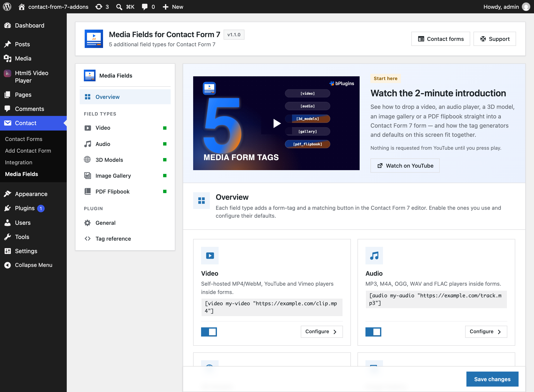Click the [pdf_flipbook] tag in video thumbnail
Viewport: 534px width, 392px height.
(308, 144)
